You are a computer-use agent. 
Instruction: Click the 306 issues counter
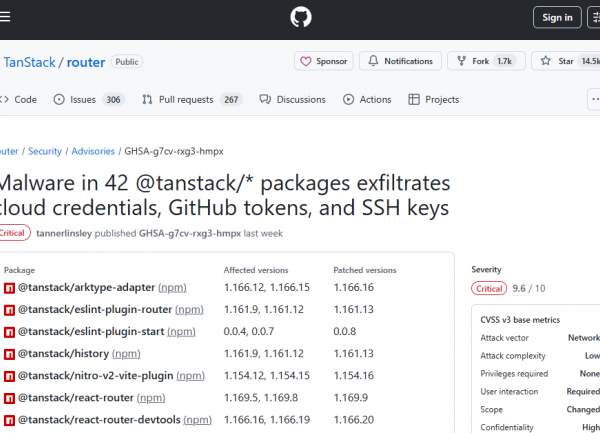(x=113, y=100)
